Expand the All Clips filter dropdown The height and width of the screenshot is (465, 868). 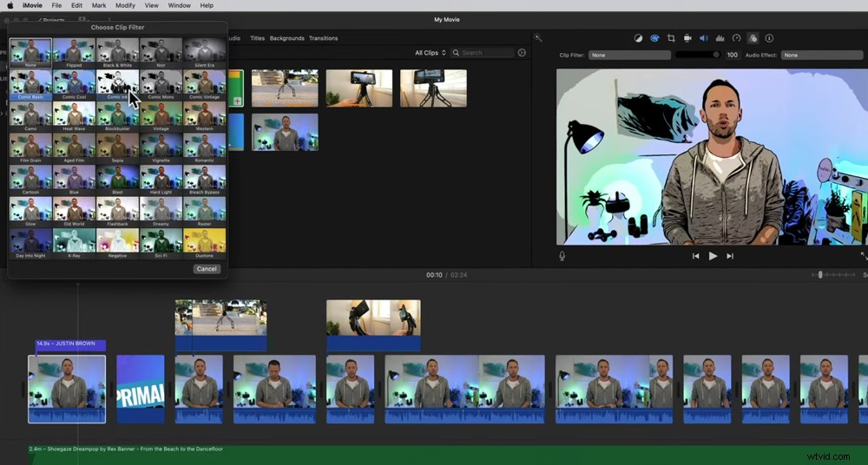[431, 53]
